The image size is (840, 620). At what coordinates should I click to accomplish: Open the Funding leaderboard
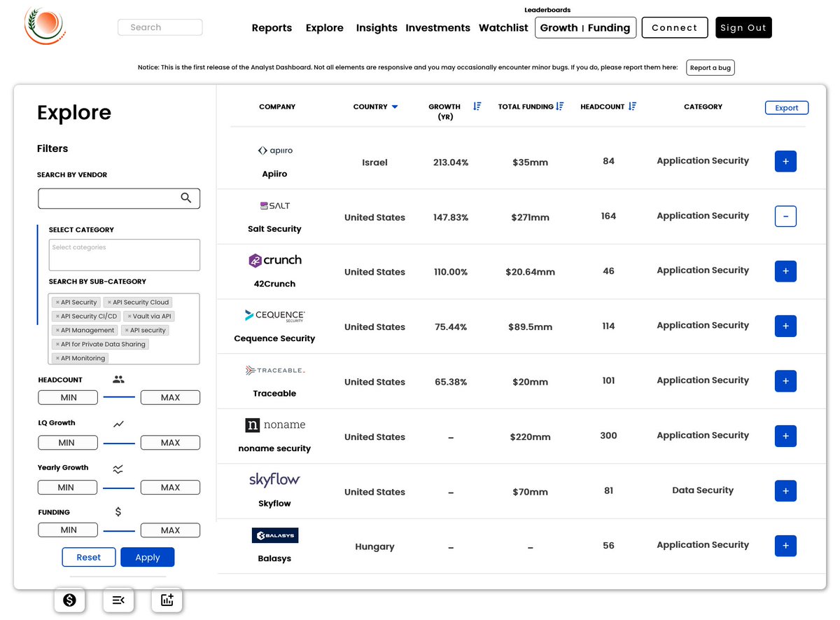tap(609, 28)
